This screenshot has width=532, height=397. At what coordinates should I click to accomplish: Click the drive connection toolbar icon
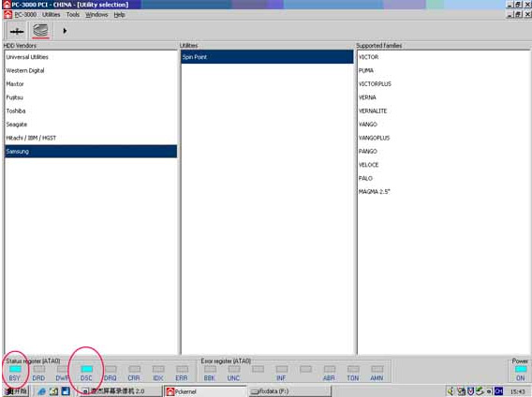(x=17, y=32)
